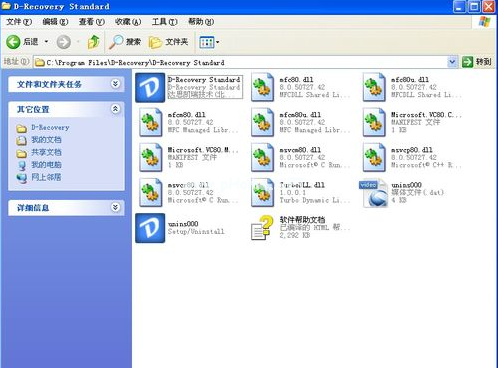Open the Back button history dropdown
498x386 pixels.
point(46,42)
